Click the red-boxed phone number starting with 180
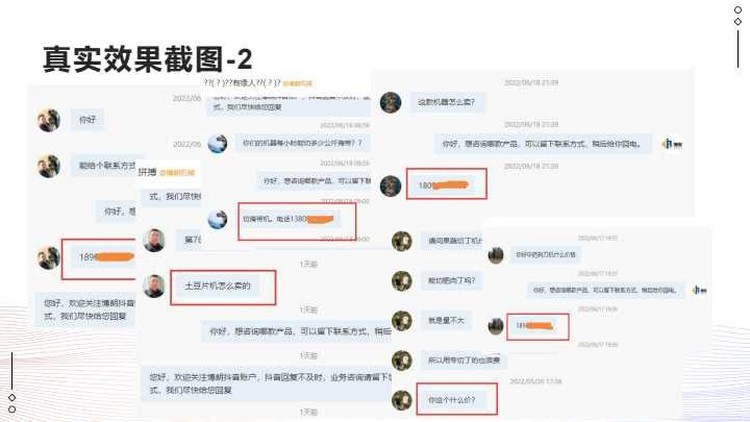This screenshot has height=422, width=750. (443, 185)
